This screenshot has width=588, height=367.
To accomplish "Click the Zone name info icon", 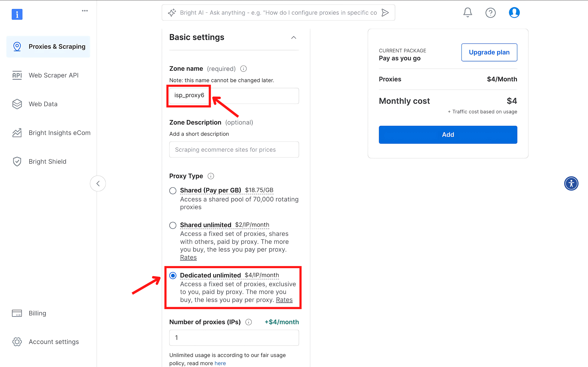I will click(243, 69).
